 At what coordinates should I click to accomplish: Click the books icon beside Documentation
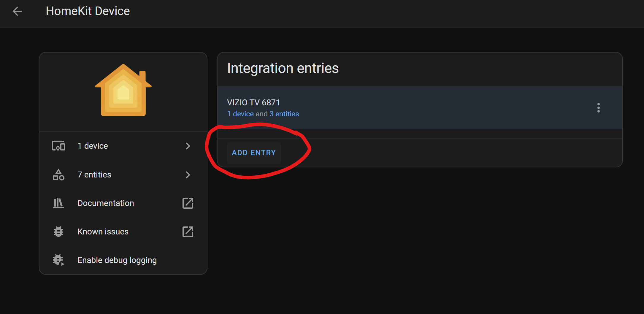[58, 203]
